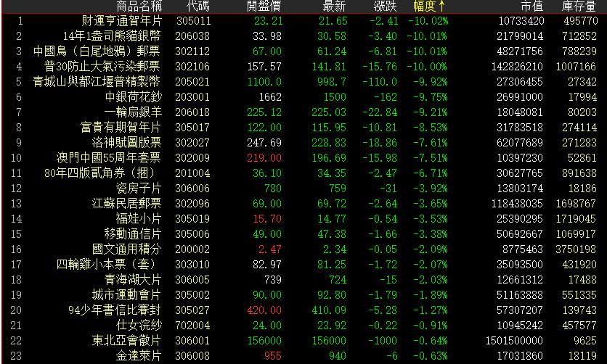Image resolution: width=607 pixels, height=364 pixels.
Task: Sort by 商品名稱 column header
Action: click(139, 7)
